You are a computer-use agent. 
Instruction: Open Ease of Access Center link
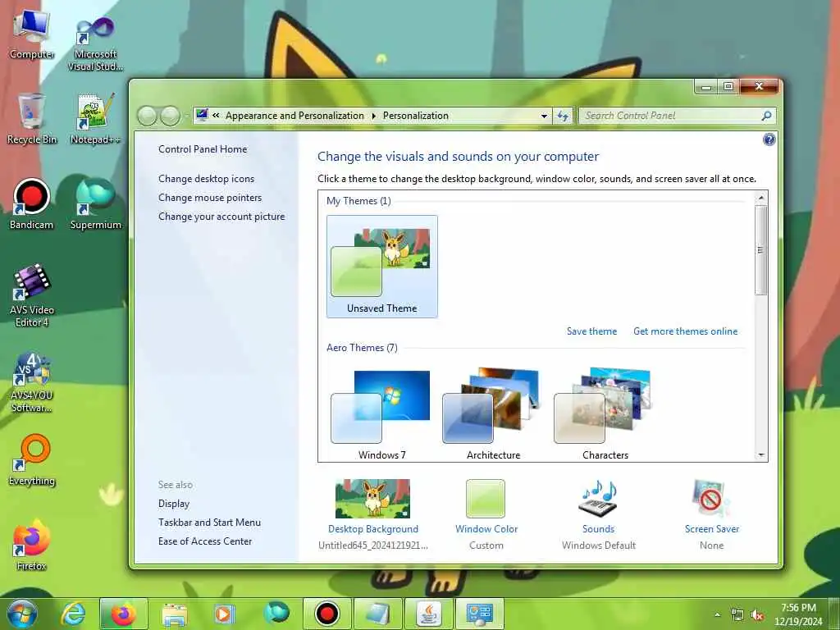(204, 541)
